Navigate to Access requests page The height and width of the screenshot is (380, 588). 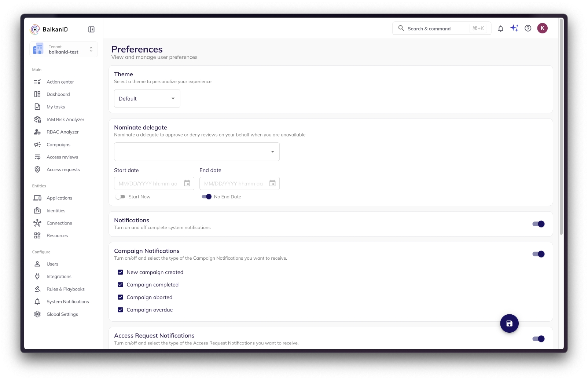click(x=63, y=170)
